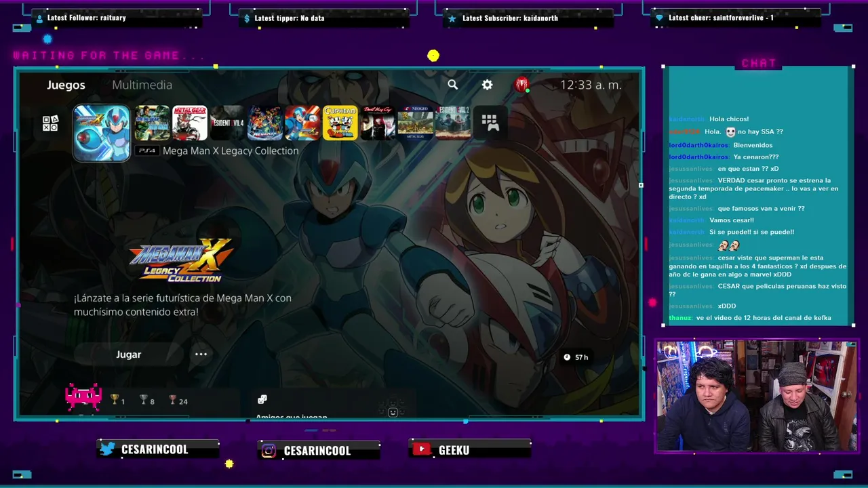
Task: Click the YouTube play icon
Action: click(422, 449)
